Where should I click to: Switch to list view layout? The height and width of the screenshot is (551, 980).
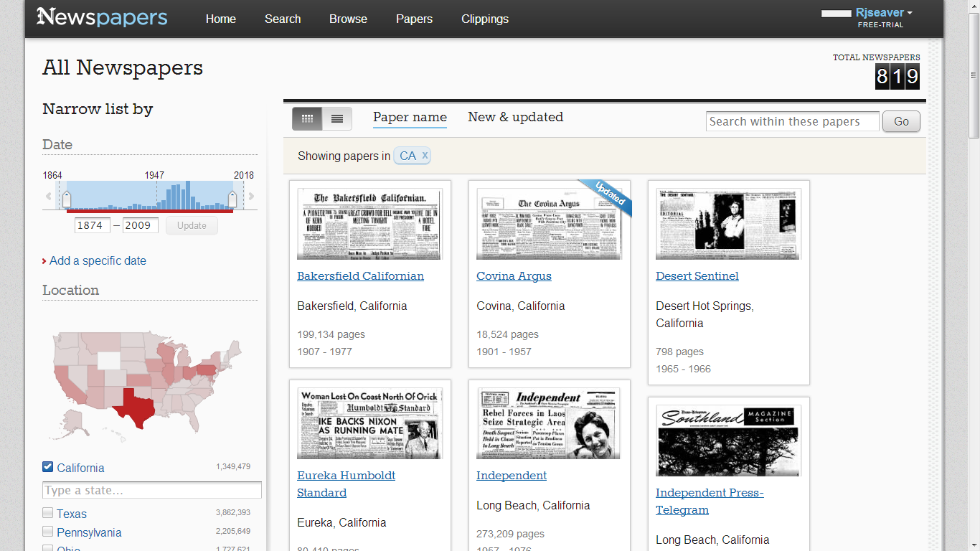click(336, 118)
